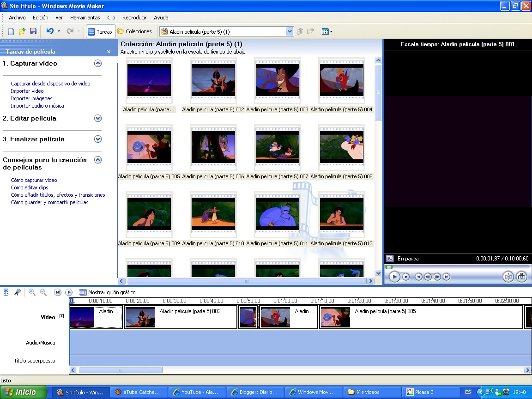Click the New Project toolbar icon
Viewport: 532px width, 399px height.
click(11, 31)
